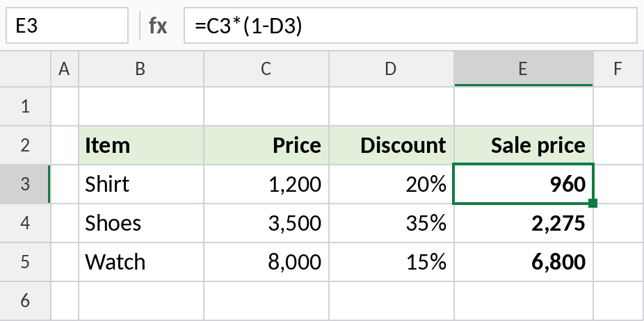Select the sale price cell 6,800
This screenshot has width=644, height=321.
(524, 262)
